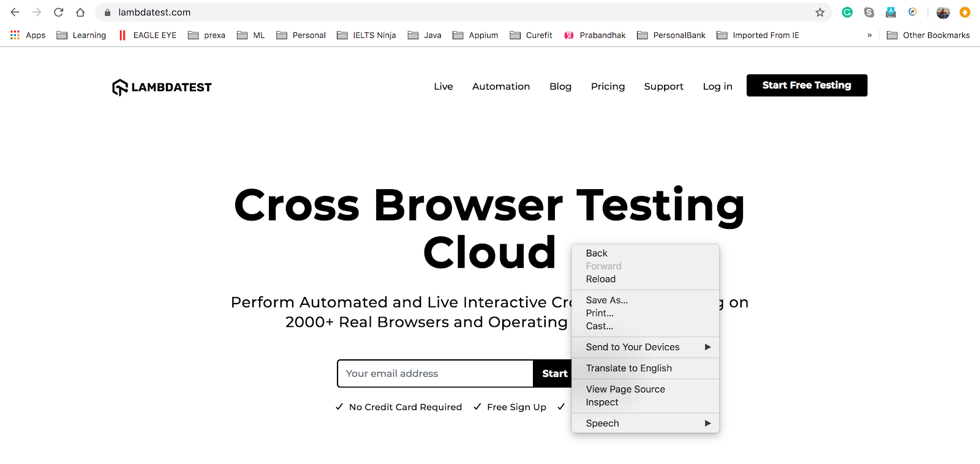
Task: Select Inspect from the context menu
Action: click(x=602, y=402)
